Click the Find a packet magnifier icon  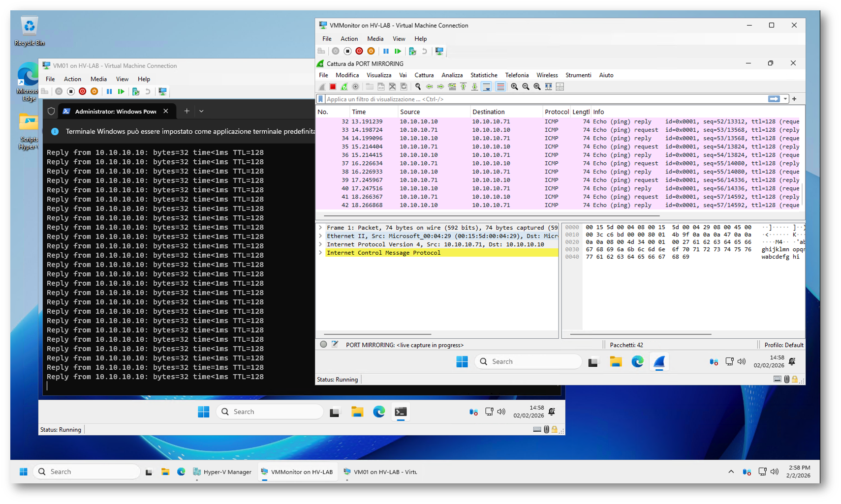click(418, 87)
